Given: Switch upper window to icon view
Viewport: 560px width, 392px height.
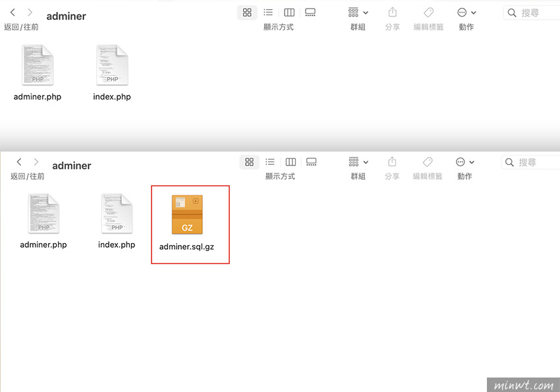Looking at the screenshot, I should [247, 13].
